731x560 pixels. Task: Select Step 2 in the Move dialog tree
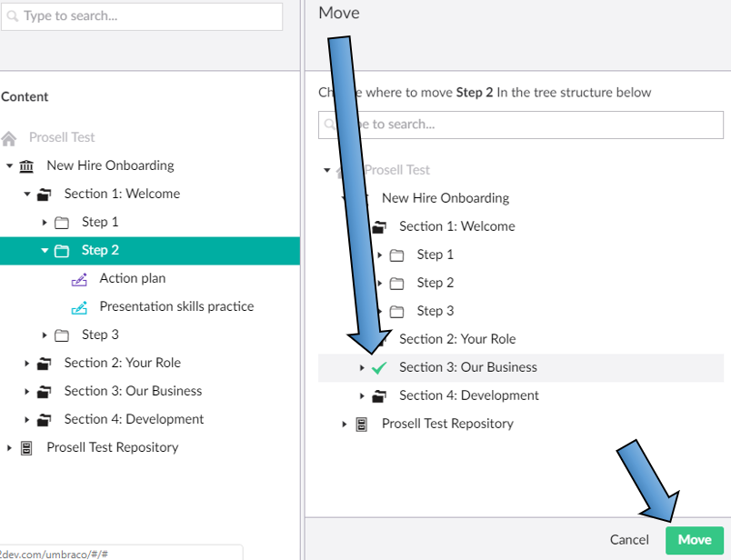point(435,284)
